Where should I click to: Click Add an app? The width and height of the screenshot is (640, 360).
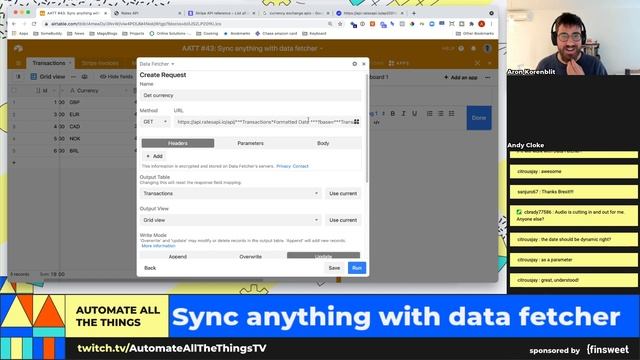coord(460,77)
